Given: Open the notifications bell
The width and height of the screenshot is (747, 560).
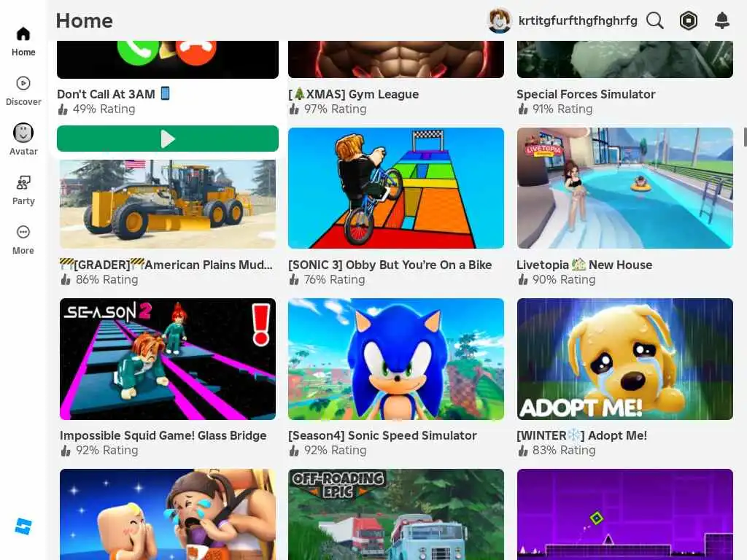Looking at the screenshot, I should (x=722, y=20).
